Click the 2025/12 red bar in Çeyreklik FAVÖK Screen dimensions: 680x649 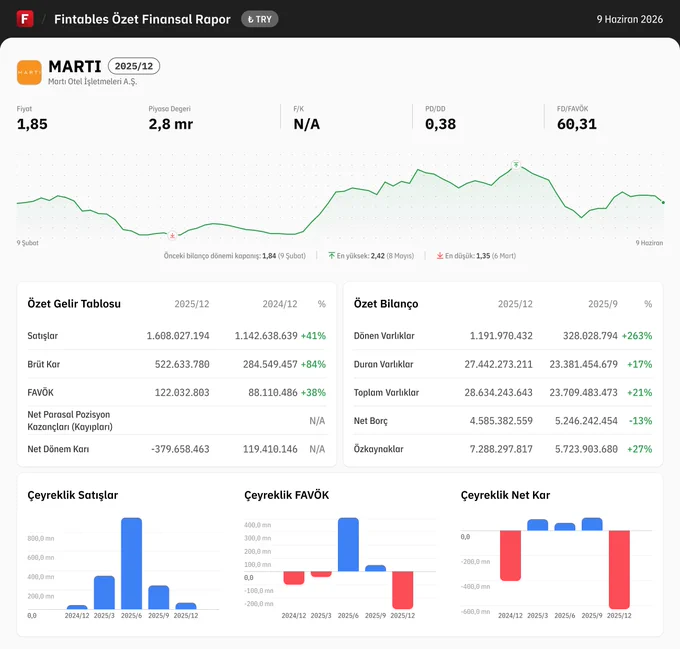(402, 590)
